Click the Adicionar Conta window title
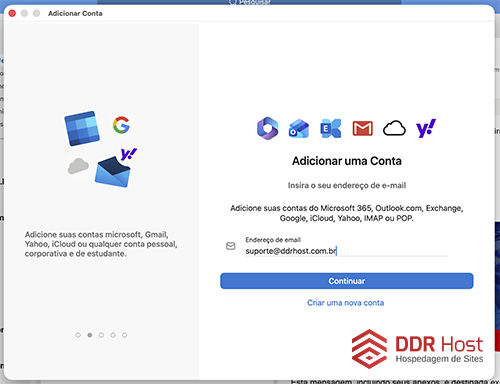The width and height of the screenshot is (500, 384). pyautogui.click(x=75, y=13)
